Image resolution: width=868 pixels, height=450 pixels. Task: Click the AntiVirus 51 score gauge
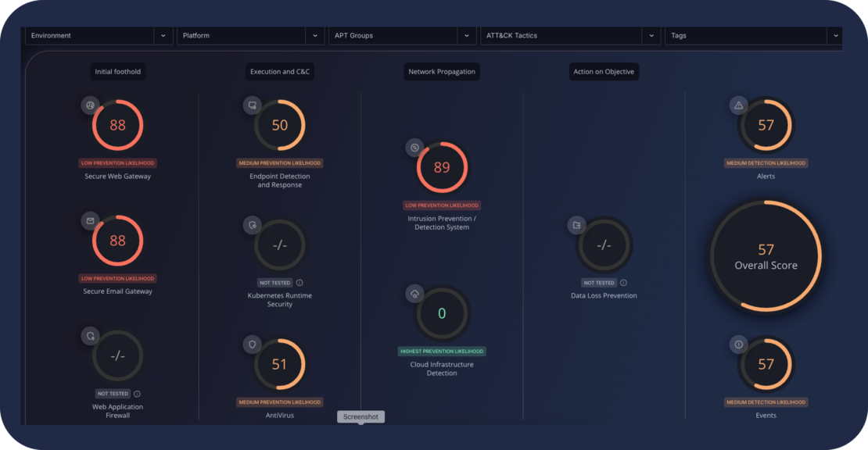click(279, 364)
